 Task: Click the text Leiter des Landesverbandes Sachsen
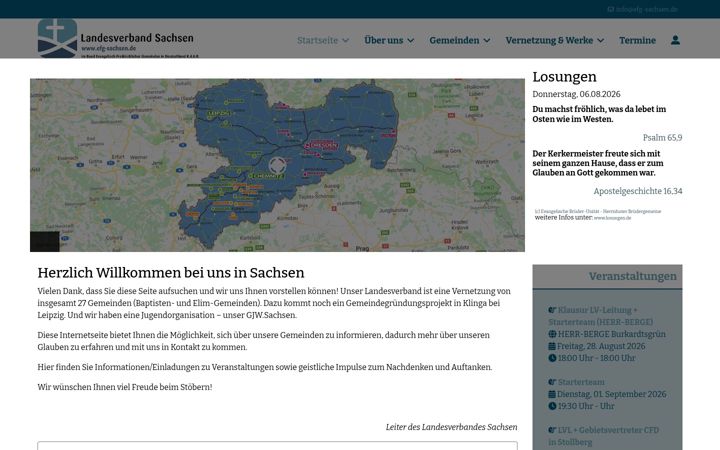click(x=451, y=427)
